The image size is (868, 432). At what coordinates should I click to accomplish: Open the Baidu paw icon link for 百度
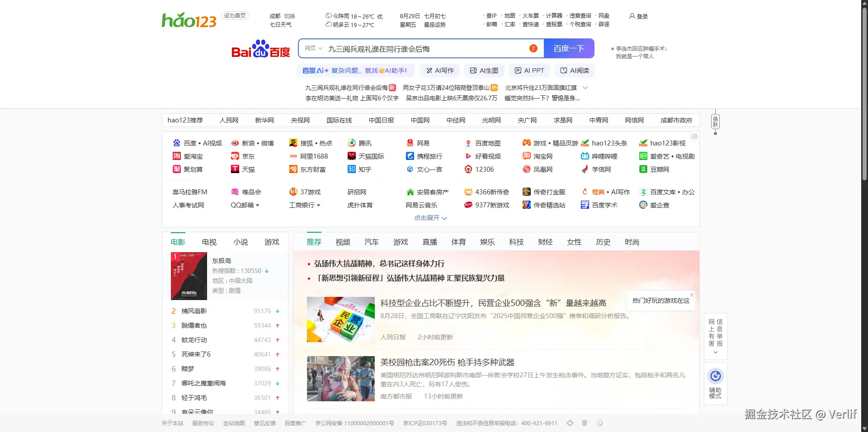[x=176, y=143]
